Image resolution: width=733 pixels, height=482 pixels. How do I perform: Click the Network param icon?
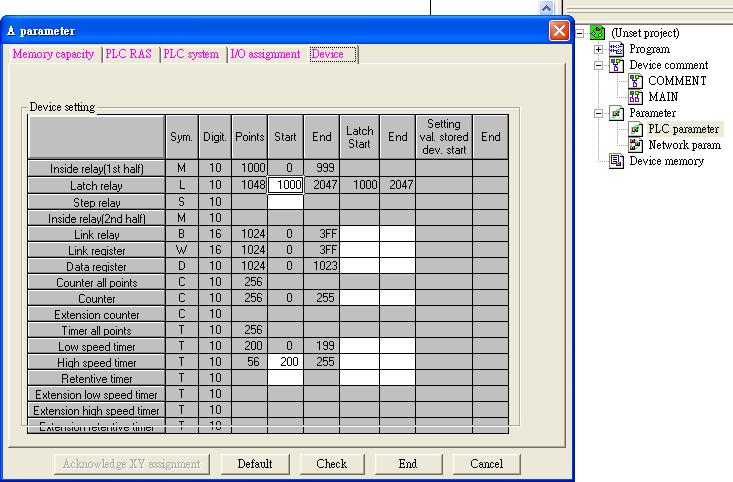coord(636,145)
